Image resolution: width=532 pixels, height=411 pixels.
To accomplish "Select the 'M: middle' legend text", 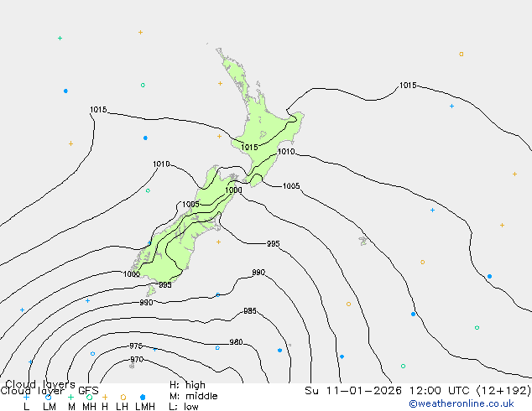I will [x=193, y=396].
